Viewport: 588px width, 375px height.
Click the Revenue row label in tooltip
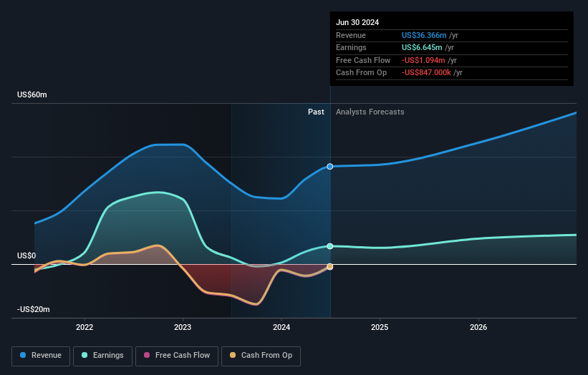pyautogui.click(x=351, y=35)
